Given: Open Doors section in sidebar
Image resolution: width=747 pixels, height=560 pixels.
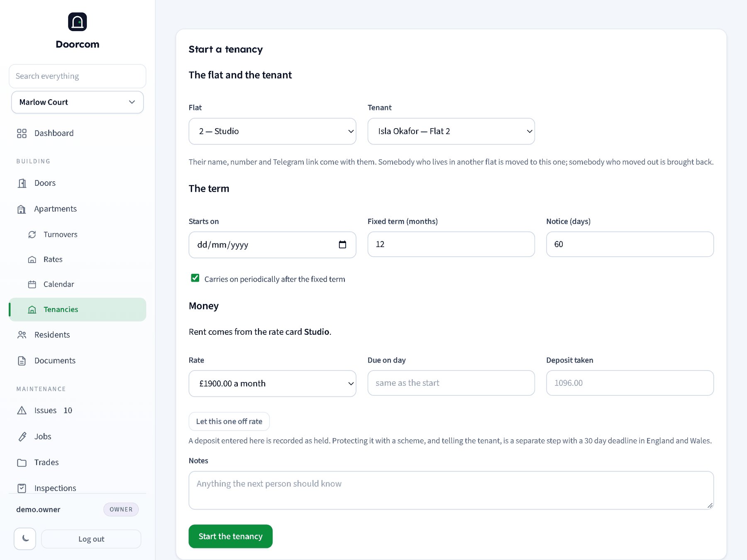Looking at the screenshot, I should [77, 183].
